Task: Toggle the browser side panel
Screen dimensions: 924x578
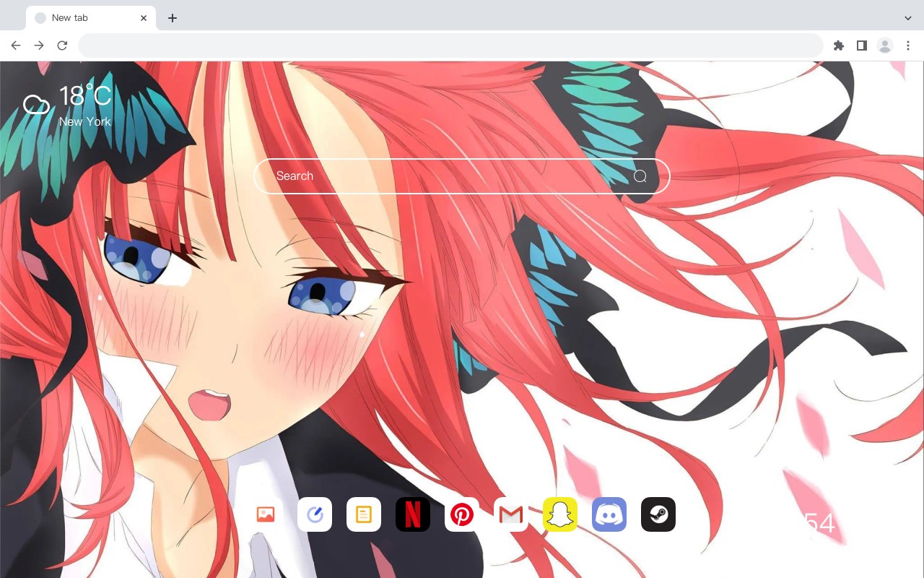Action: coord(861,46)
